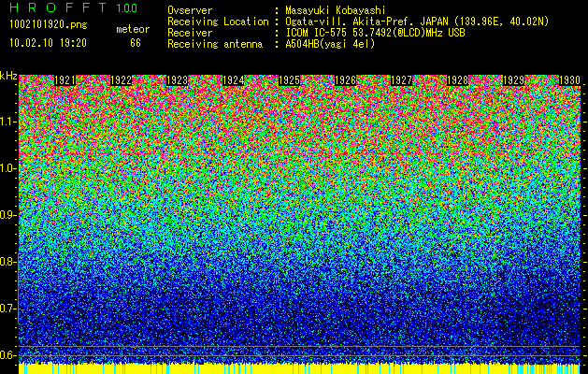Viewport: 588px width, 374px height.
Task: Click the Ovserver label
Action: click(190, 10)
